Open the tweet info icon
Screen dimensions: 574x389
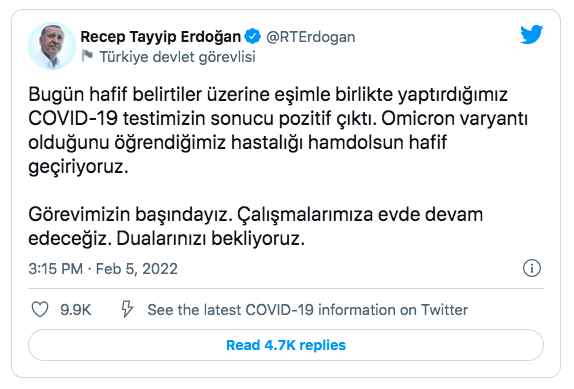coord(532,268)
